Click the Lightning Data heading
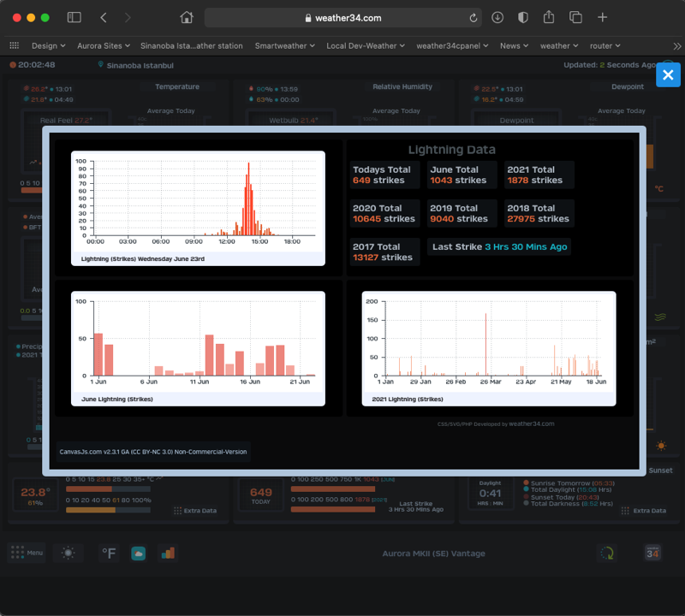The width and height of the screenshot is (685, 616). [452, 150]
